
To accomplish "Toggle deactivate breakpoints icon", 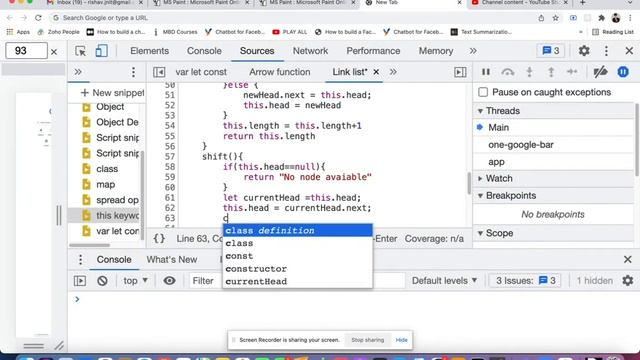I will point(600,72).
